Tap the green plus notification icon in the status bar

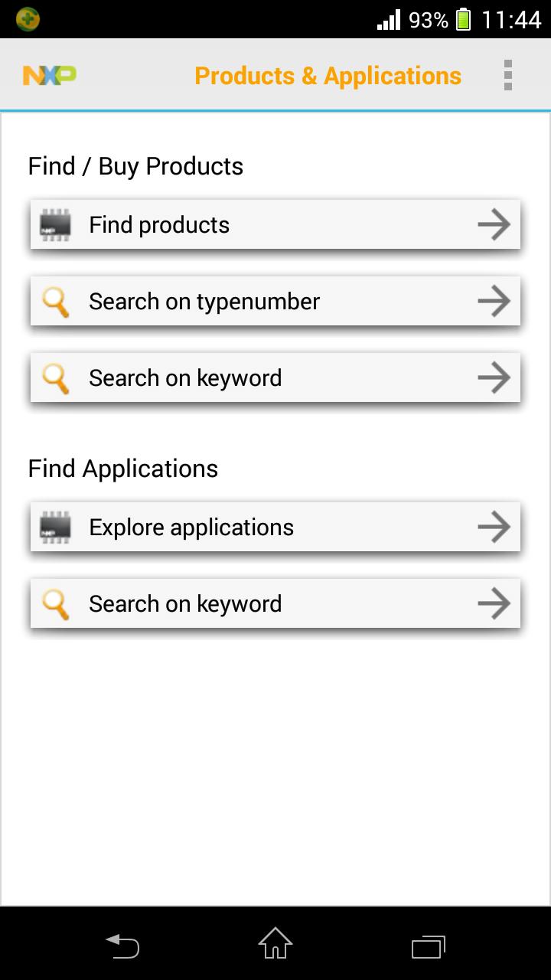click(x=28, y=19)
